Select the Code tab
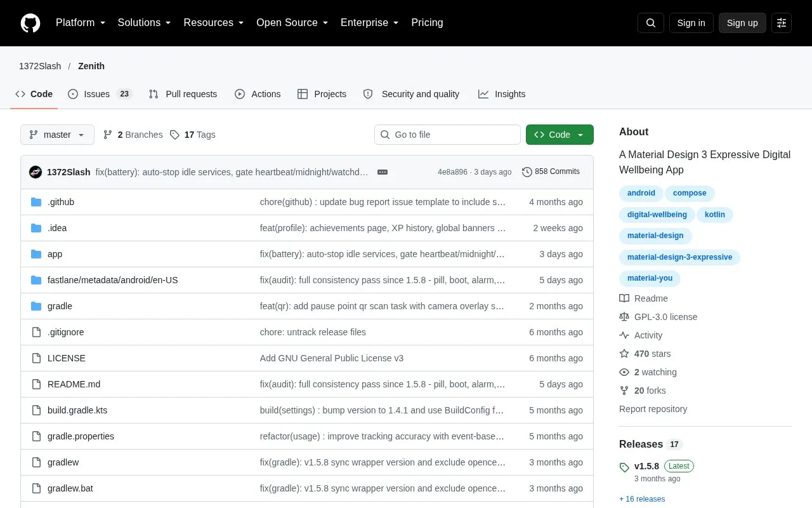 pos(34,94)
